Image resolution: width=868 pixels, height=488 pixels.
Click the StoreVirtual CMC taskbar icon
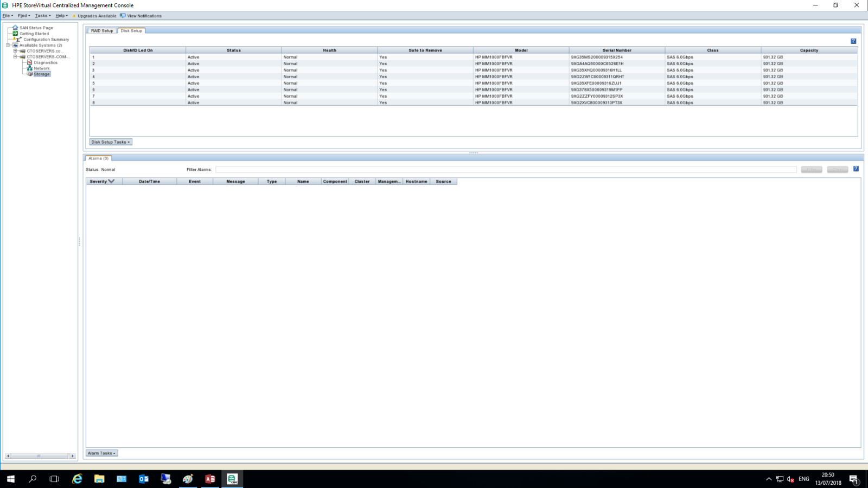[x=232, y=479]
